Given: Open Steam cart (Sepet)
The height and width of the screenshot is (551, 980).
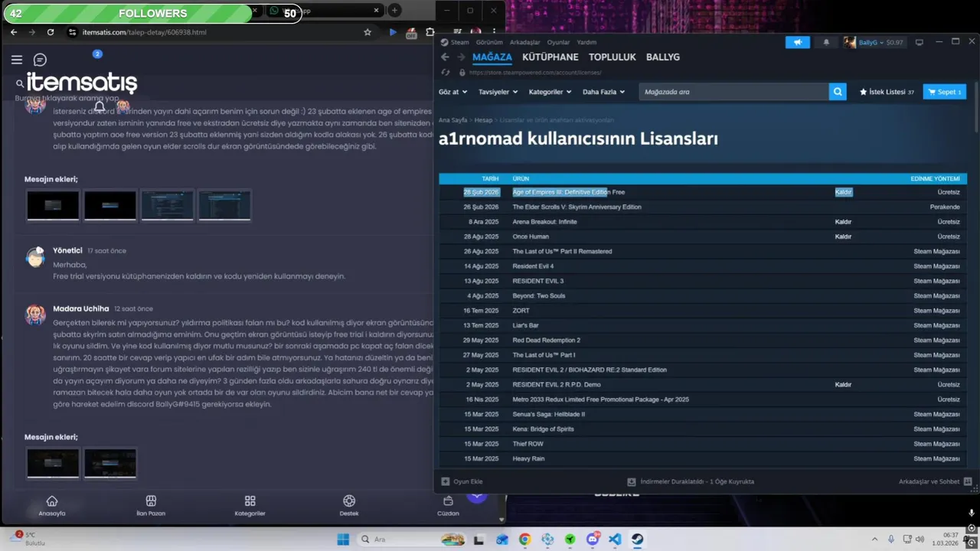Looking at the screenshot, I should click(x=944, y=92).
